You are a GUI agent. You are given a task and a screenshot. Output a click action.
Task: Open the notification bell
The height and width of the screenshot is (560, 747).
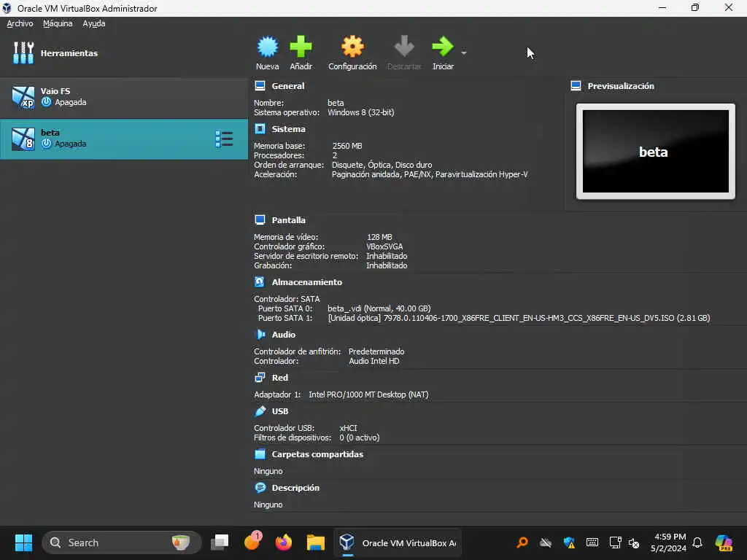tap(697, 542)
